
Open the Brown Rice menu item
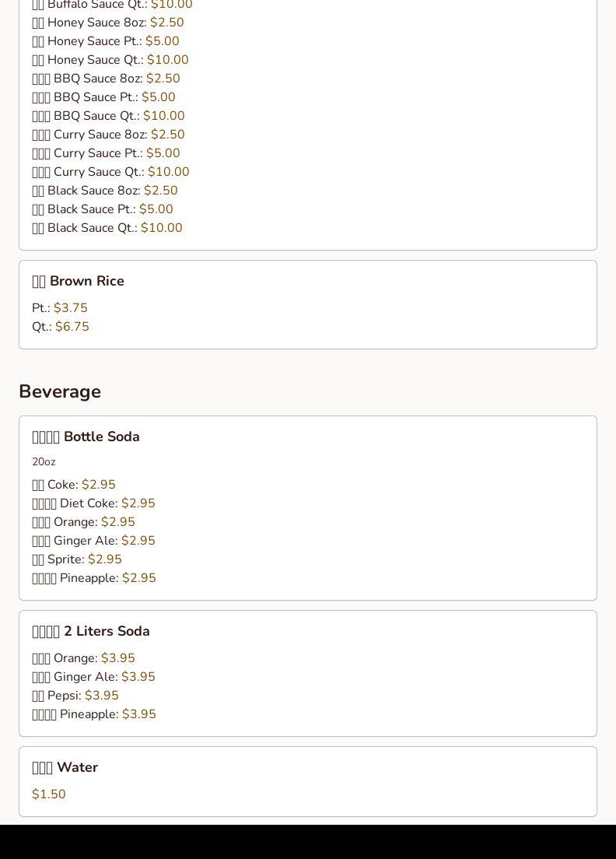pos(79,281)
